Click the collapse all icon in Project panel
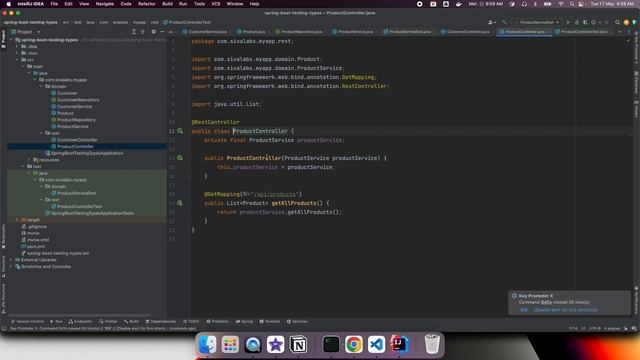This screenshot has height=360, width=640. pyautogui.click(x=143, y=32)
